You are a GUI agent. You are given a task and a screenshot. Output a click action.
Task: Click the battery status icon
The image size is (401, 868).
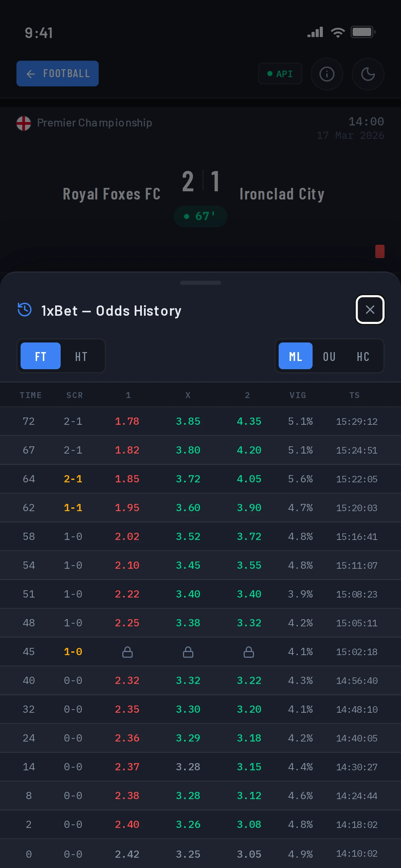click(x=363, y=32)
